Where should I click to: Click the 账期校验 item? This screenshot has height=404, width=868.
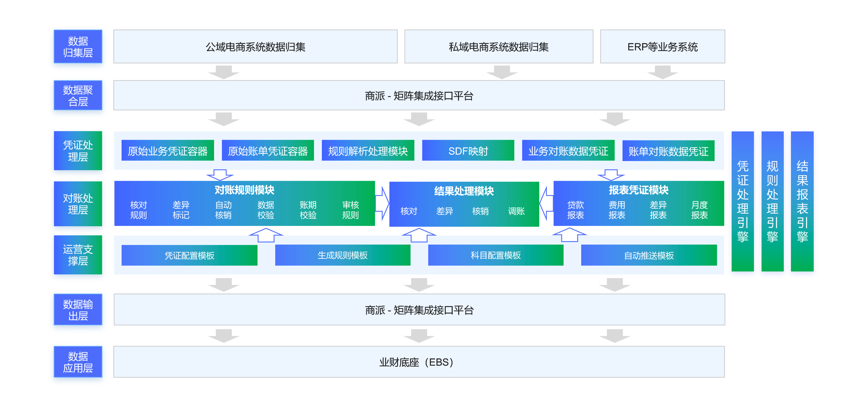(x=308, y=210)
